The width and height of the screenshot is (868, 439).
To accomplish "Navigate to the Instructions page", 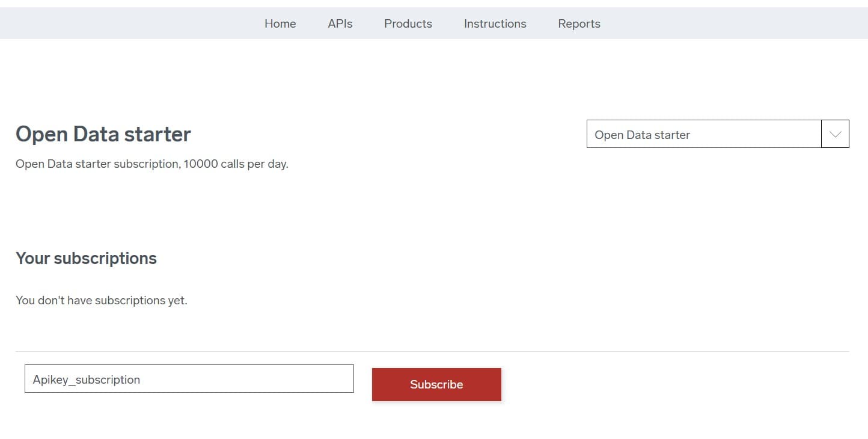I will click(x=495, y=23).
